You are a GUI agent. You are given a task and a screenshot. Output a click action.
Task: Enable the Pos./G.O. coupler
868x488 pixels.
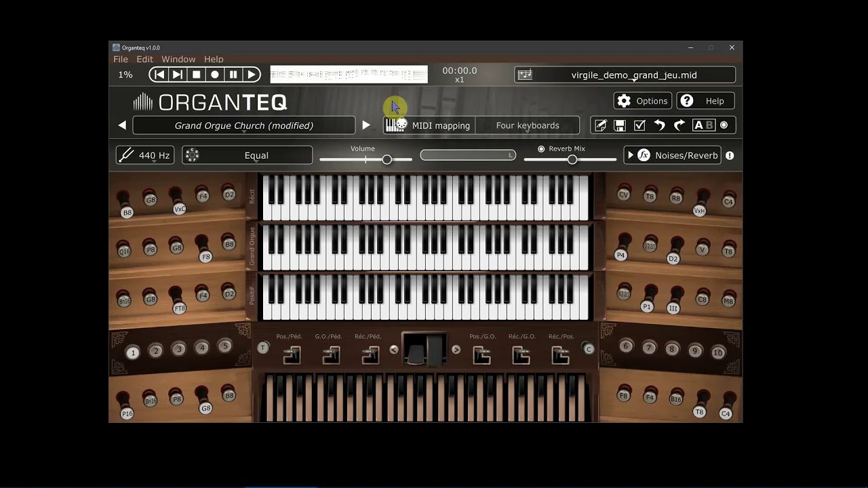pyautogui.click(x=481, y=354)
